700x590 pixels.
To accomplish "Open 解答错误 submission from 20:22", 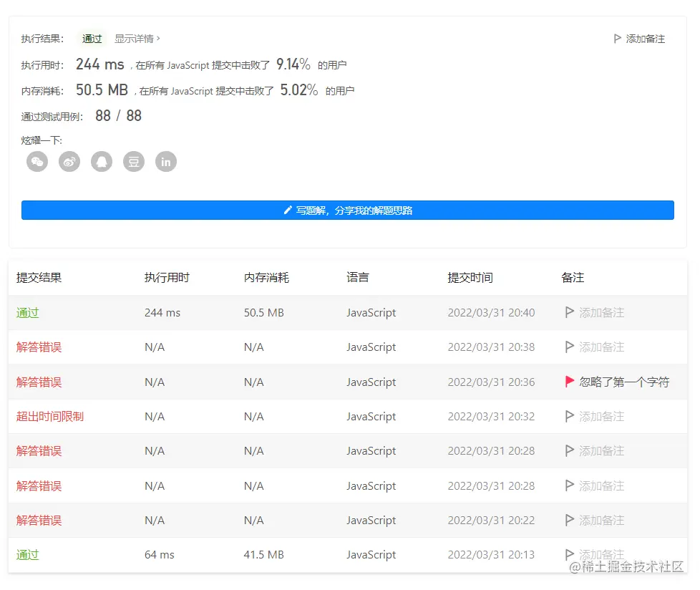I will click(x=39, y=521).
